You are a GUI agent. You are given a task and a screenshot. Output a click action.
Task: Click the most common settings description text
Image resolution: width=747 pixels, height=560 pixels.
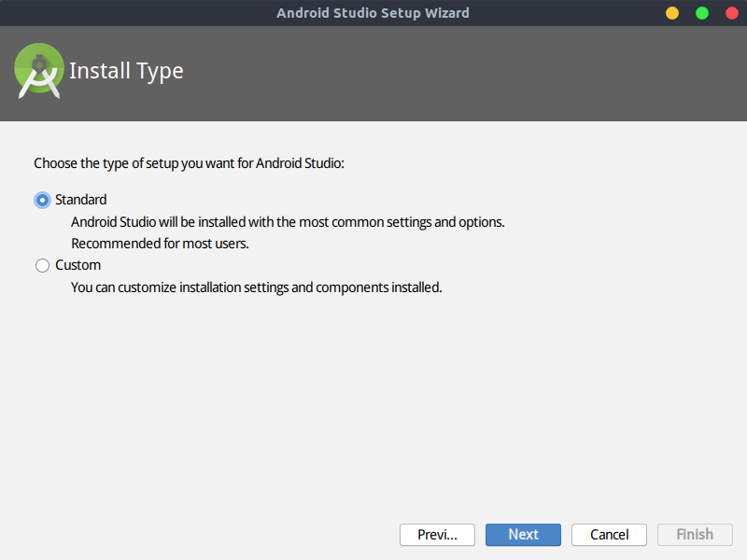click(x=288, y=222)
